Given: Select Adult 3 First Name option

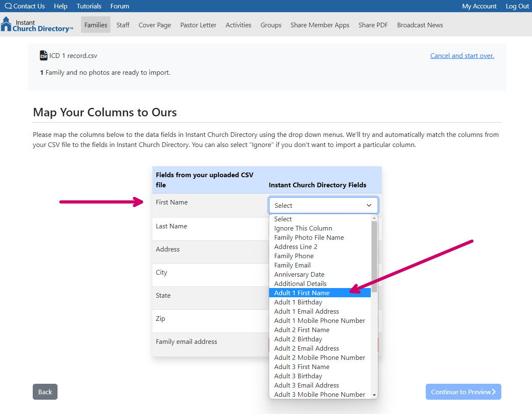Looking at the screenshot, I should click(320, 367).
